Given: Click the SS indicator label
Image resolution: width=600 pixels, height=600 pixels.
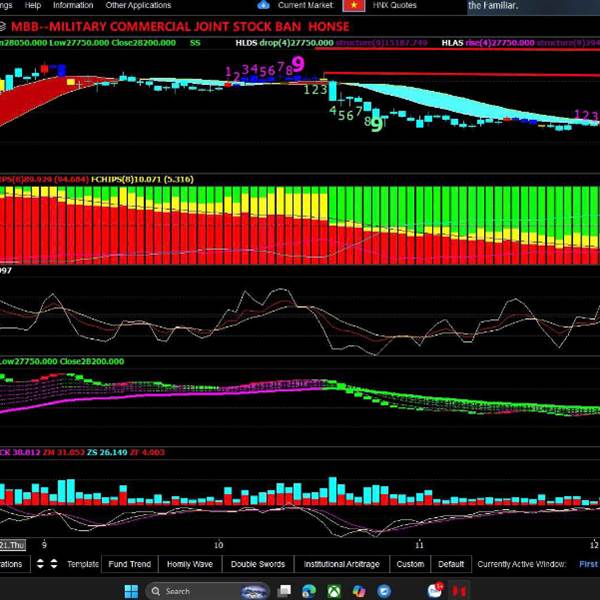Looking at the screenshot, I should (195, 43).
